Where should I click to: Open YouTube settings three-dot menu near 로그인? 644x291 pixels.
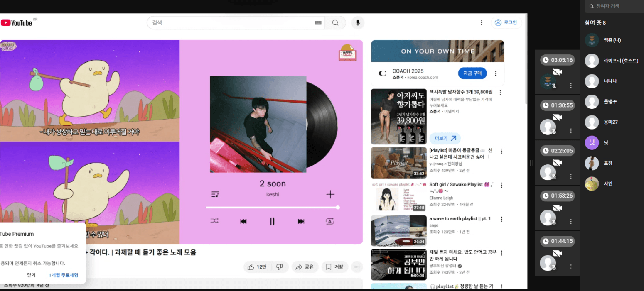tap(482, 23)
